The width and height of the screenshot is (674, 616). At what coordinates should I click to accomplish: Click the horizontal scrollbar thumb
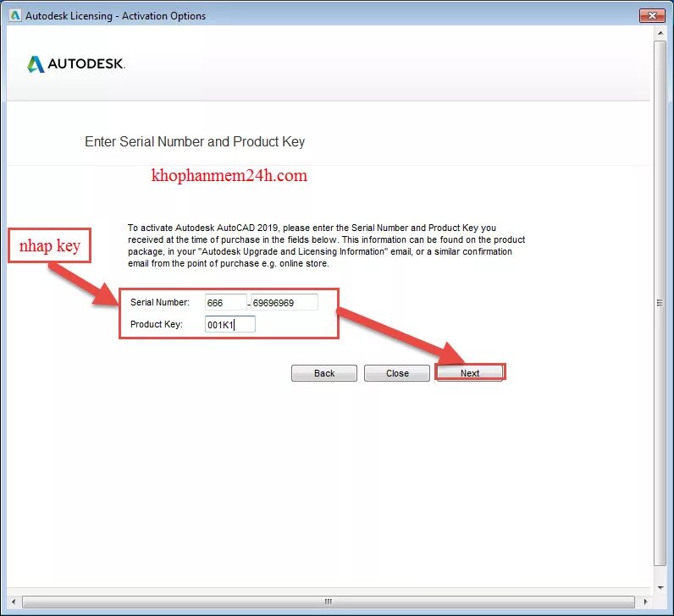point(329,602)
